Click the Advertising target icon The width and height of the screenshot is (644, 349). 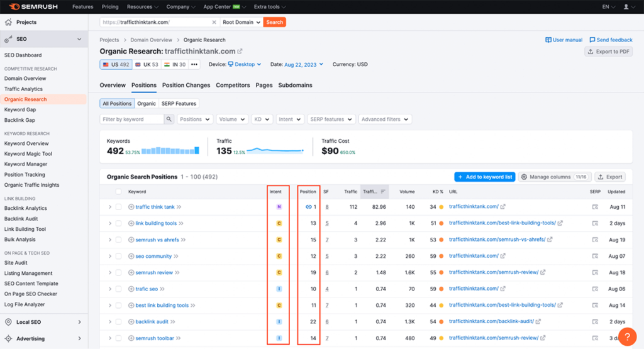click(8, 339)
